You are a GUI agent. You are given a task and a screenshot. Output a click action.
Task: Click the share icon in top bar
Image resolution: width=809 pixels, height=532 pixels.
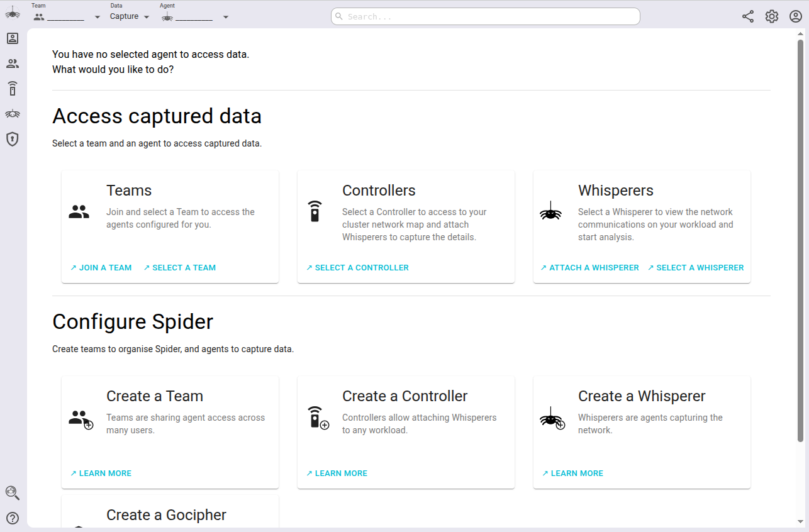(748, 17)
